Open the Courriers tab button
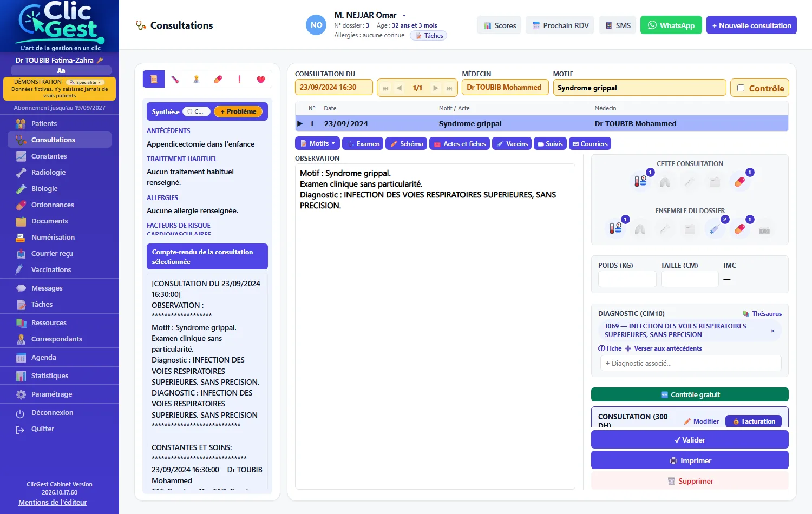 tap(590, 143)
